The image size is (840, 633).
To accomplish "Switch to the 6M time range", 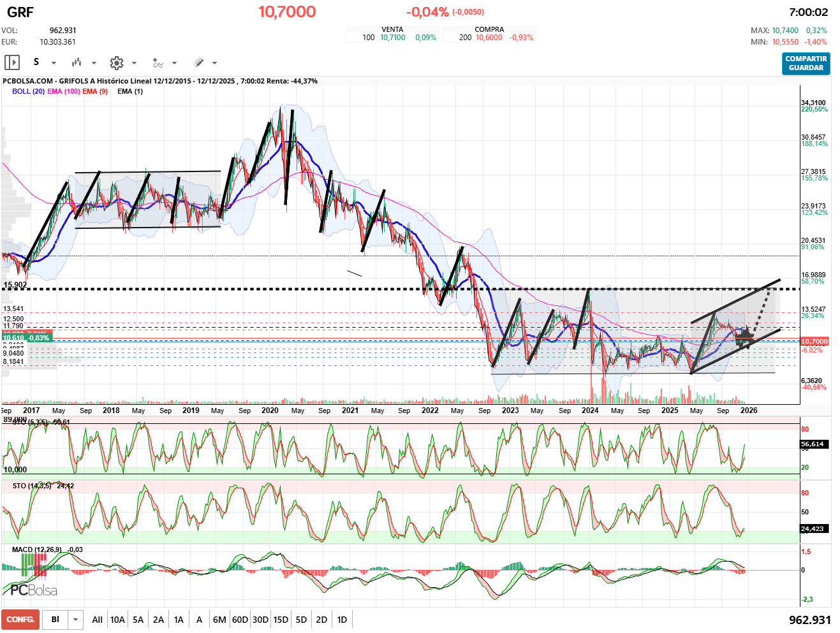I will 219,620.
